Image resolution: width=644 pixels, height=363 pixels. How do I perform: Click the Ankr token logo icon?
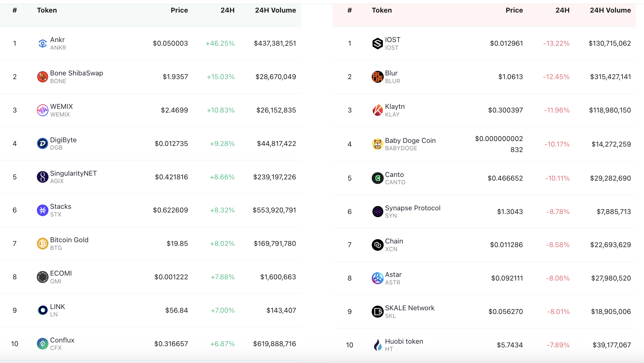pyautogui.click(x=43, y=44)
